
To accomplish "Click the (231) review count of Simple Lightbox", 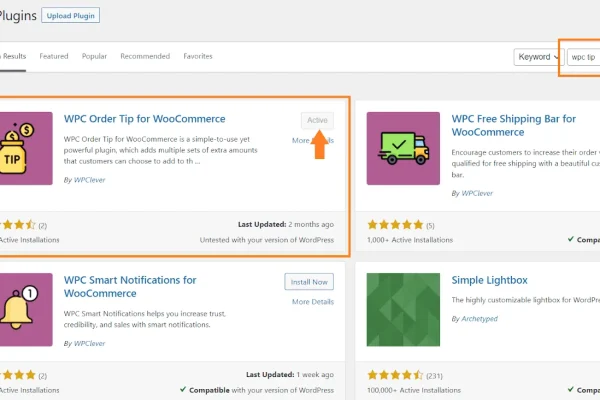I will (x=435, y=376).
